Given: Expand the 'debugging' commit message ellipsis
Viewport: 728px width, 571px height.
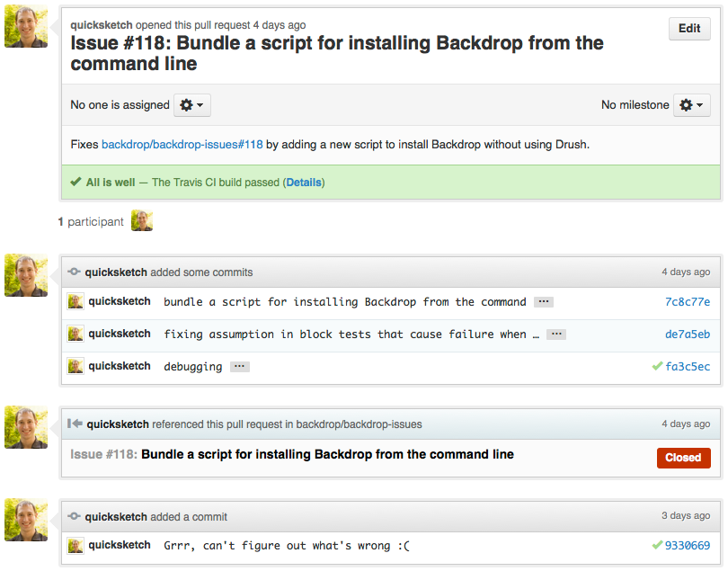Looking at the screenshot, I should click(x=240, y=367).
